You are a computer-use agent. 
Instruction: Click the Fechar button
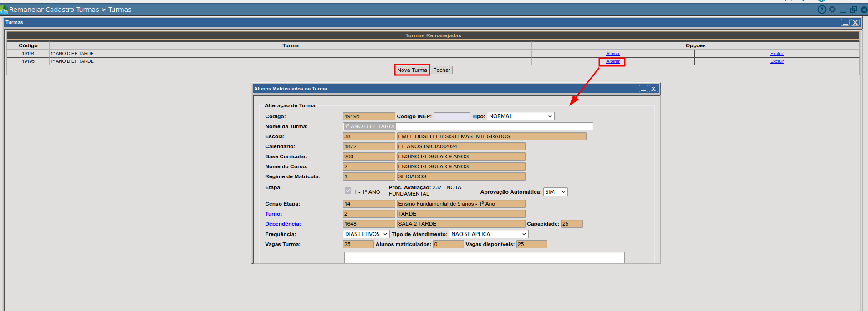pyautogui.click(x=442, y=70)
